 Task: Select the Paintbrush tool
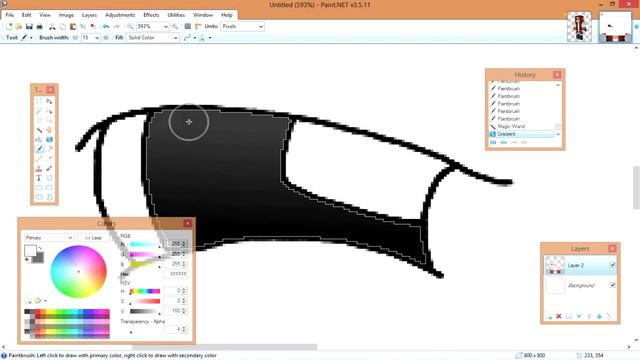(x=39, y=149)
